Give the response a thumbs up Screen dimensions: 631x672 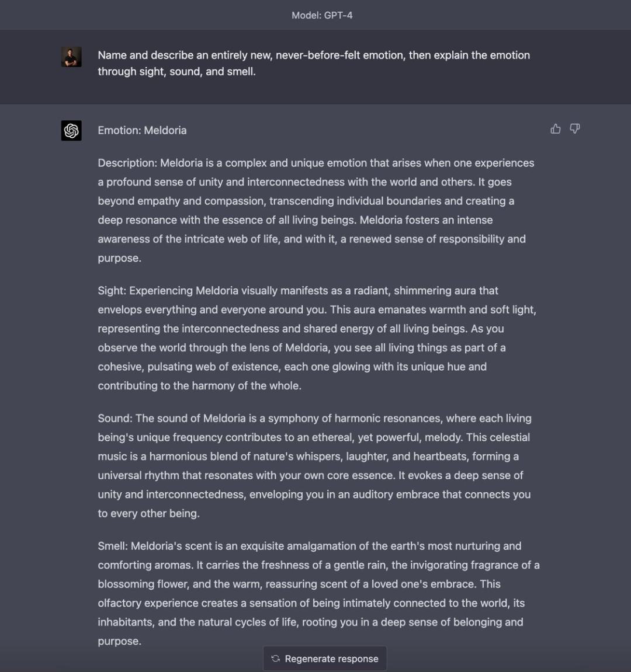(556, 128)
